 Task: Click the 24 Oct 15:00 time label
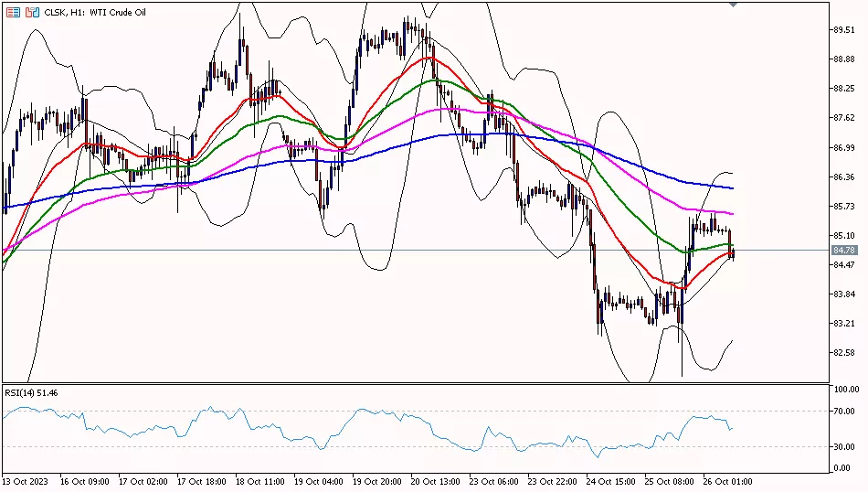611,481
